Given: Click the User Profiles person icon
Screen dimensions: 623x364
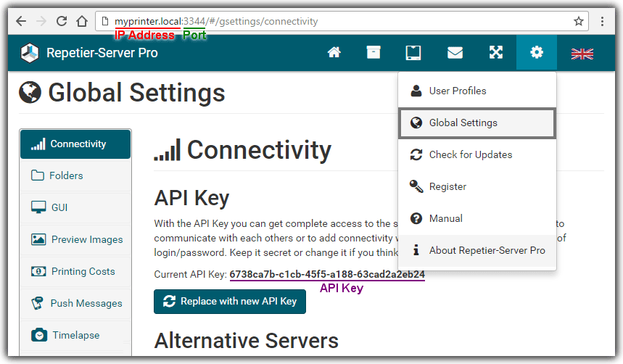Looking at the screenshot, I should pyautogui.click(x=416, y=91).
